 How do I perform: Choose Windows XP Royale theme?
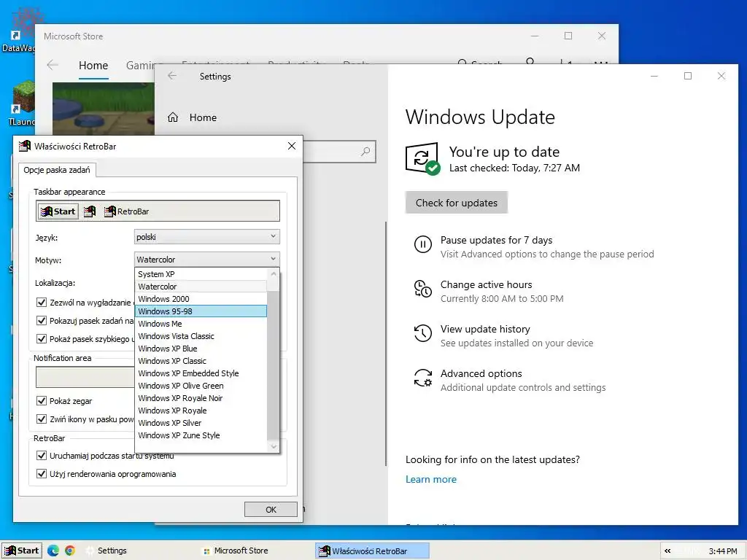[201, 410]
